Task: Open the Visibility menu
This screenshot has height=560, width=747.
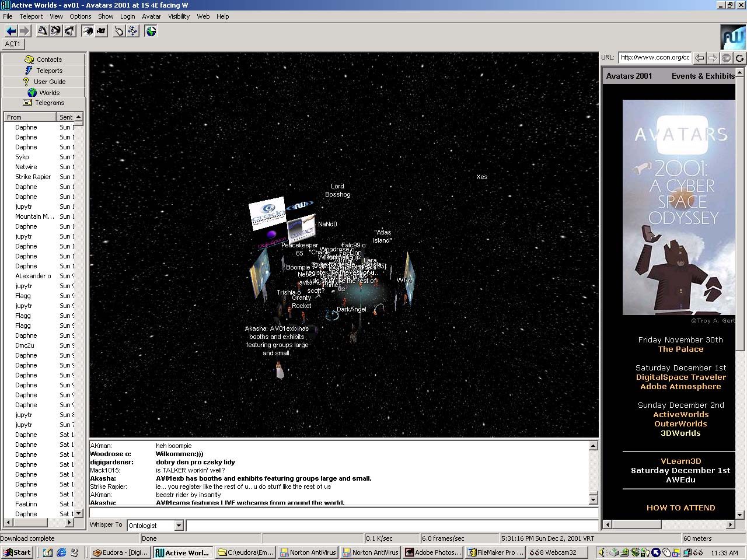Action: (179, 16)
